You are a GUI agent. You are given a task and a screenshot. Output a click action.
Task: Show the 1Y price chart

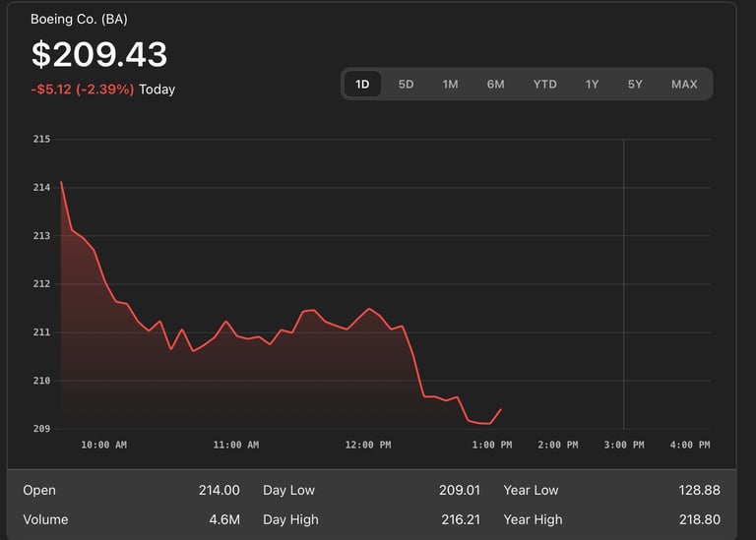(x=592, y=85)
